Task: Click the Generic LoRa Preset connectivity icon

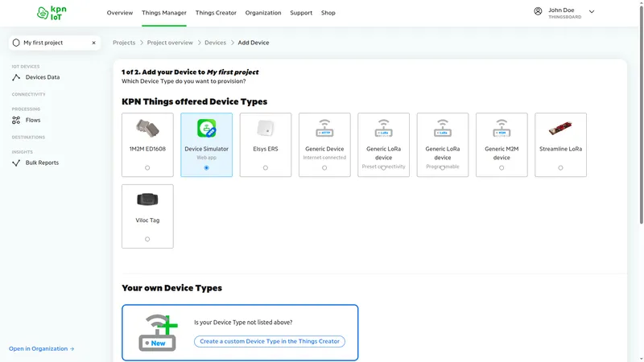Action: [384, 128]
